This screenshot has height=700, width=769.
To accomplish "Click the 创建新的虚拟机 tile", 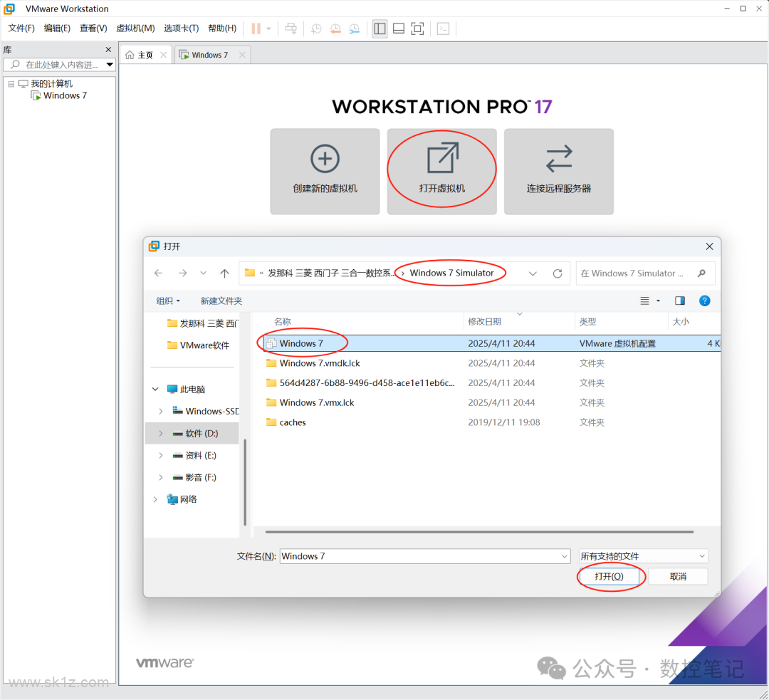I will click(325, 172).
